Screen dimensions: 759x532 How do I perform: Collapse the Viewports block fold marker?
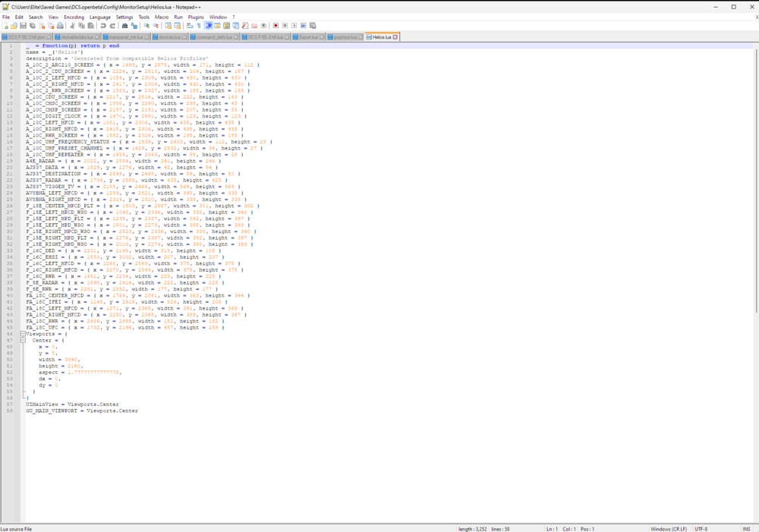pos(23,334)
